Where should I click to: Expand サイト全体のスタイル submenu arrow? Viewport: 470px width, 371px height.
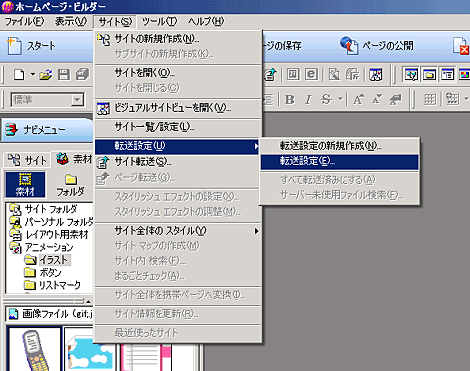click(256, 231)
